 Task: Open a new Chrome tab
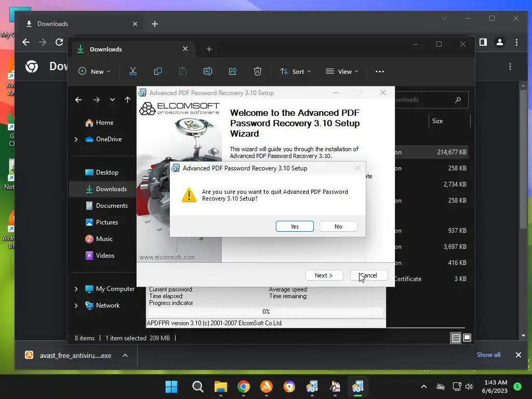(x=155, y=24)
